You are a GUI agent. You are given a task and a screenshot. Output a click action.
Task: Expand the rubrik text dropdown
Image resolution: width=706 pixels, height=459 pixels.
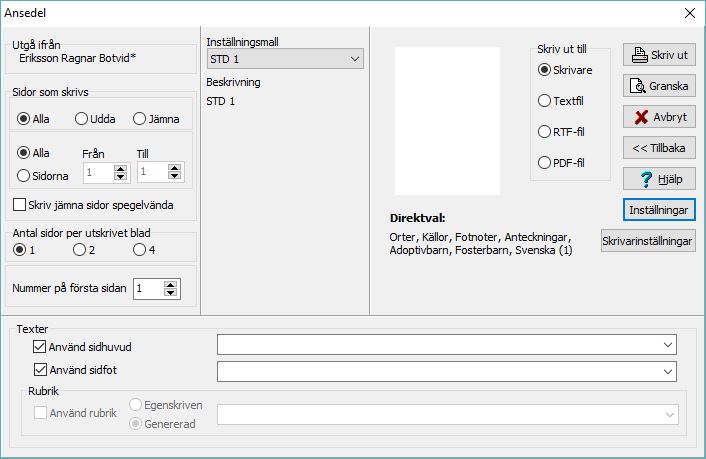point(670,415)
